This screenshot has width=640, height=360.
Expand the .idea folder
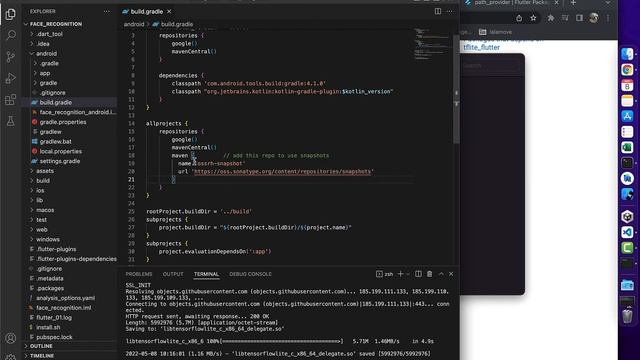(43, 44)
